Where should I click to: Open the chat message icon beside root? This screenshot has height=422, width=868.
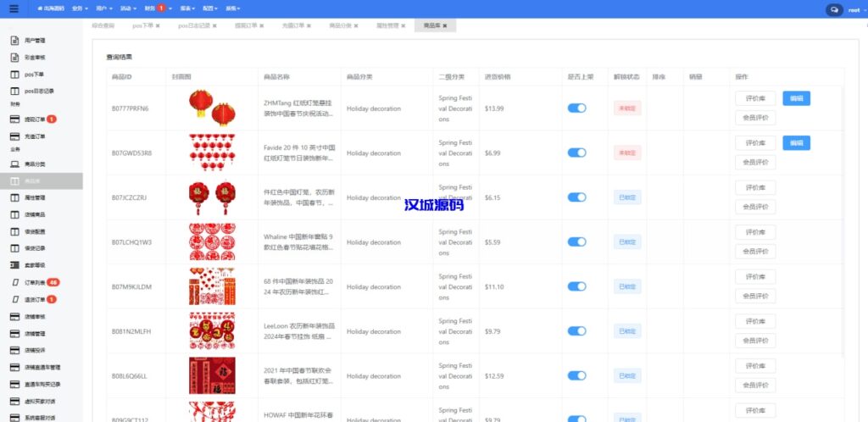[x=834, y=9]
